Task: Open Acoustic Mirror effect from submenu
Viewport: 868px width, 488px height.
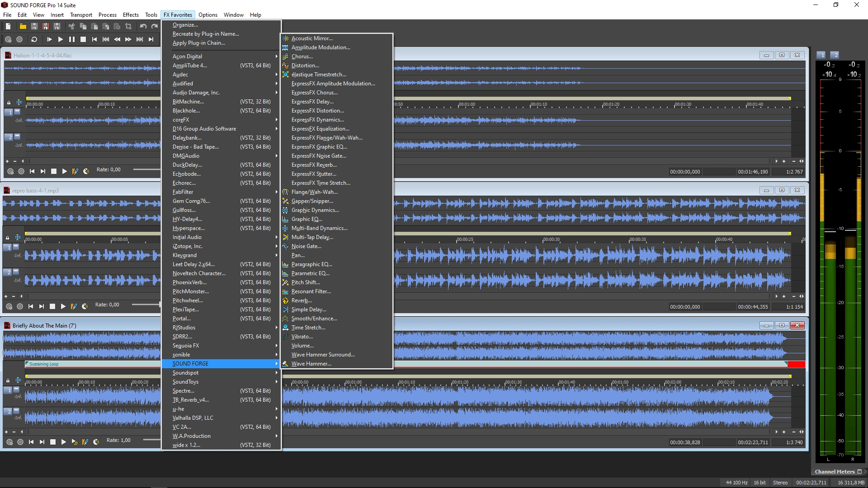Action: 336,38
